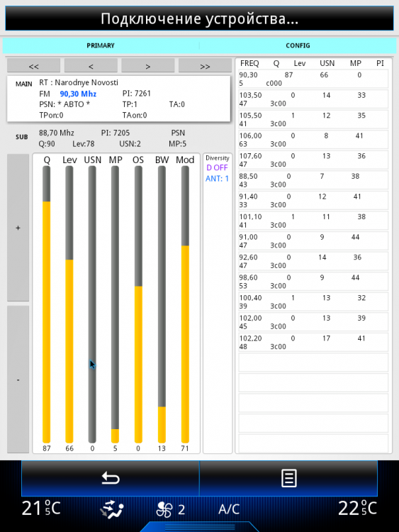Click the USN level bar
Image resolution: width=399 pixels, height=532 pixels.
pos(92,304)
